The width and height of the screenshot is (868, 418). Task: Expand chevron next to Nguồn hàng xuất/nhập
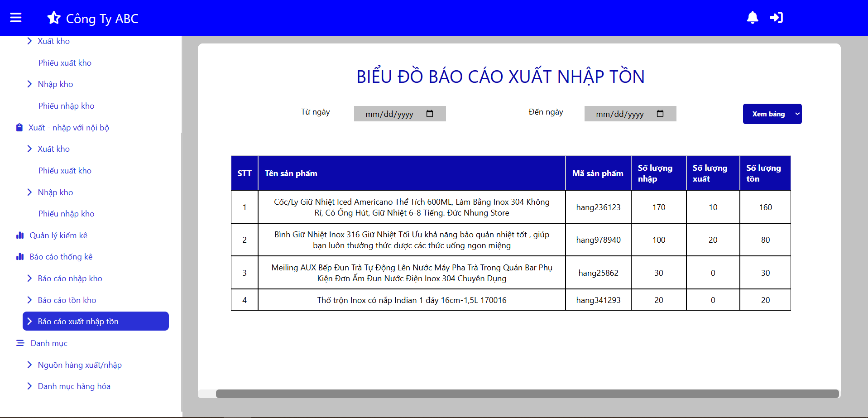click(x=29, y=365)
